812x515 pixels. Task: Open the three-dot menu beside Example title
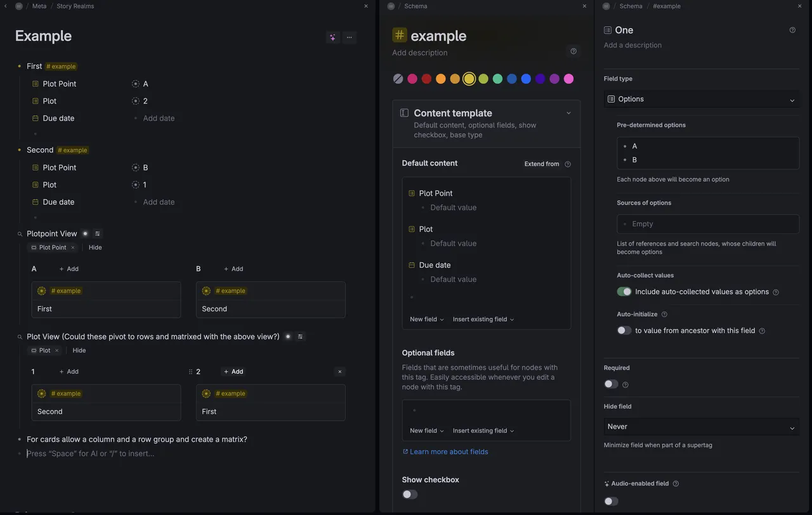point(350,37)
